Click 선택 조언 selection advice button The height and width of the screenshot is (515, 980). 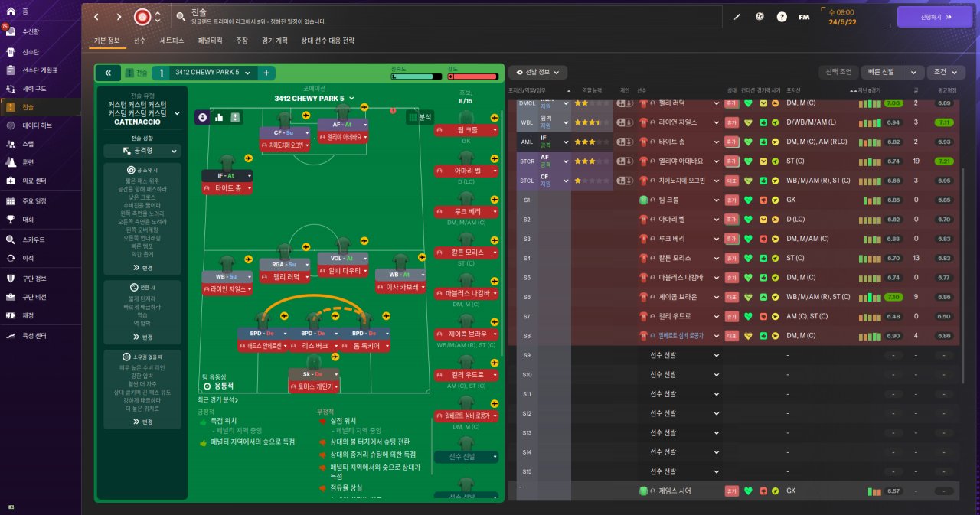point(838,72)
